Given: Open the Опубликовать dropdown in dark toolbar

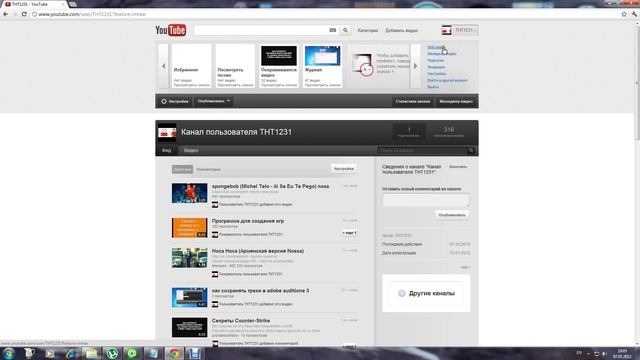Looking at the screenshot, I should click(x=213, y=101).
